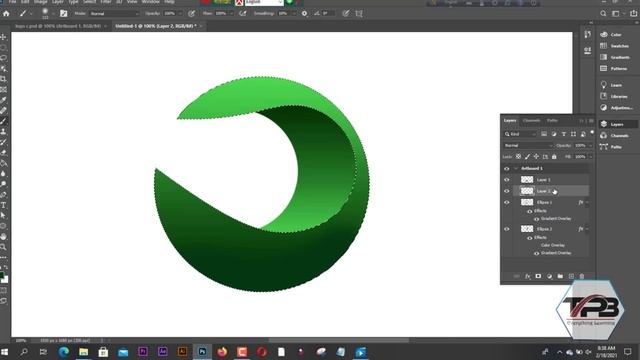Viewport: 640px width, 360px height.
Task: Lock transparent pixels in Layers panel
Action: pos(518,156)
